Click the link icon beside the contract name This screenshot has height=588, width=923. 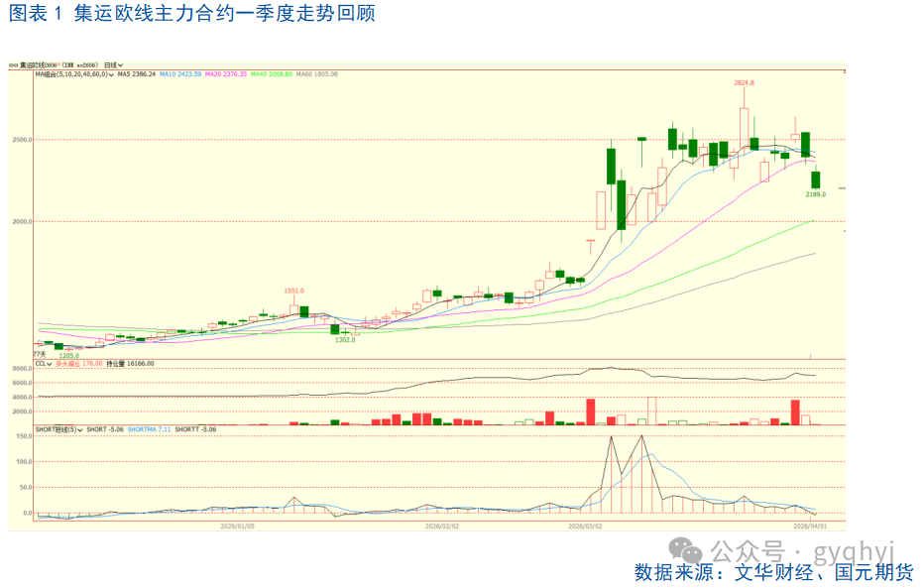pyautogui.click(x=13, y=65)
